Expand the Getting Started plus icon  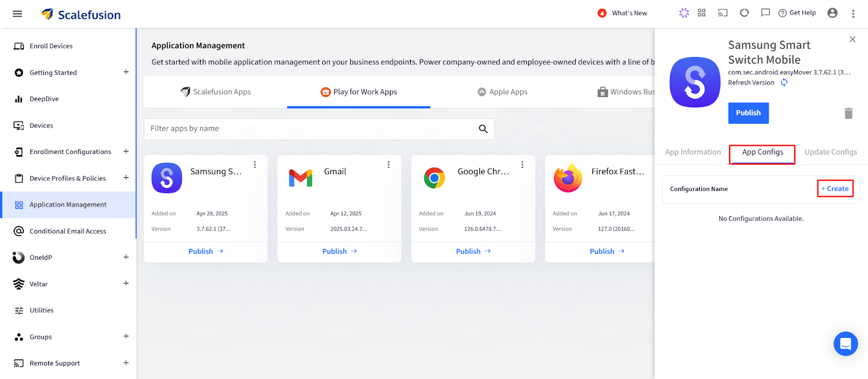[126, 72]
